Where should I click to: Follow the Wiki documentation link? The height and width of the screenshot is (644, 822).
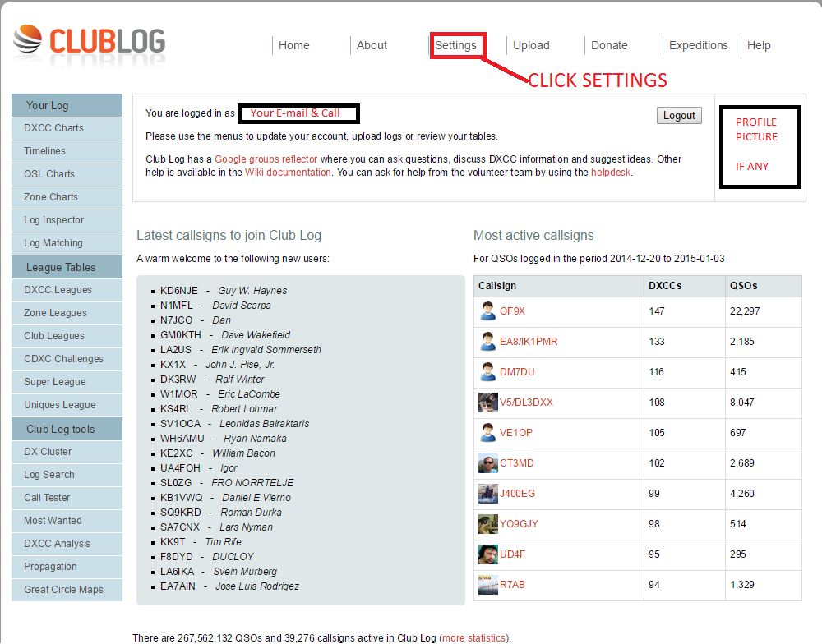click(x=288, y=172)
